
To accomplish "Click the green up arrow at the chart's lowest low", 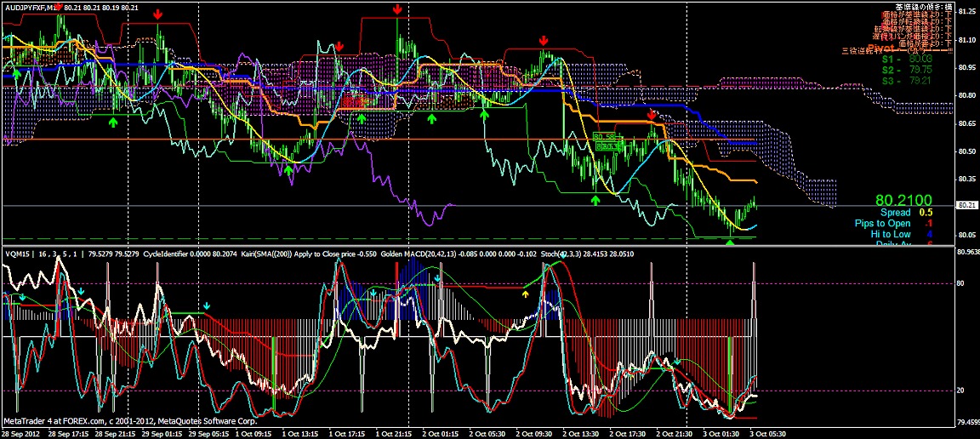I will click(730, 243).
